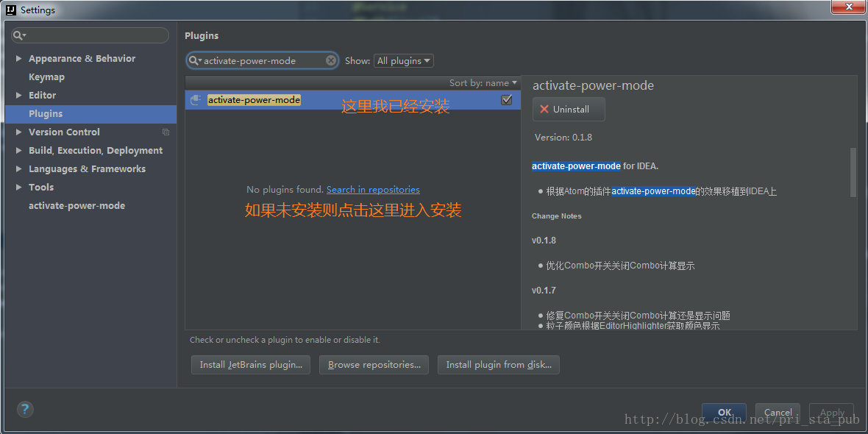The height and width of the screenshot is (434, 868).
Task: Open the help question mark button
Action: click(26, 410)
